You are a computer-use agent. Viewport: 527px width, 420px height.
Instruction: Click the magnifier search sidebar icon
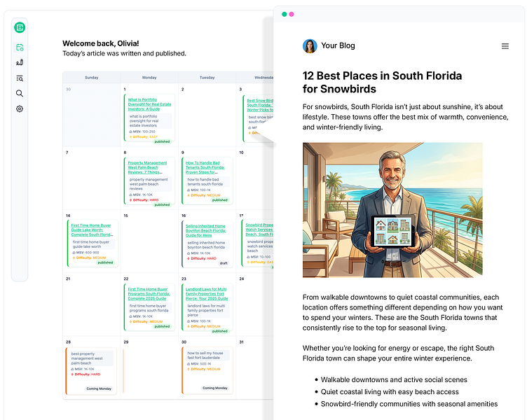tap(20, 93)
